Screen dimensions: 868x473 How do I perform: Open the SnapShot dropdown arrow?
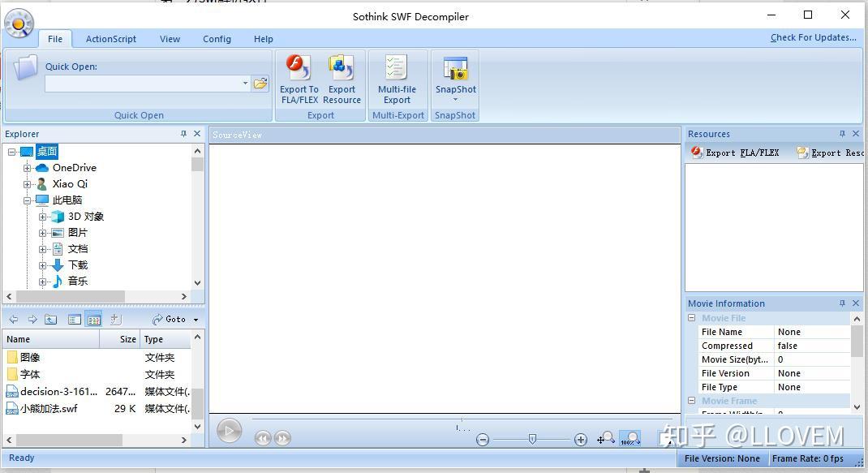[456, 100]
